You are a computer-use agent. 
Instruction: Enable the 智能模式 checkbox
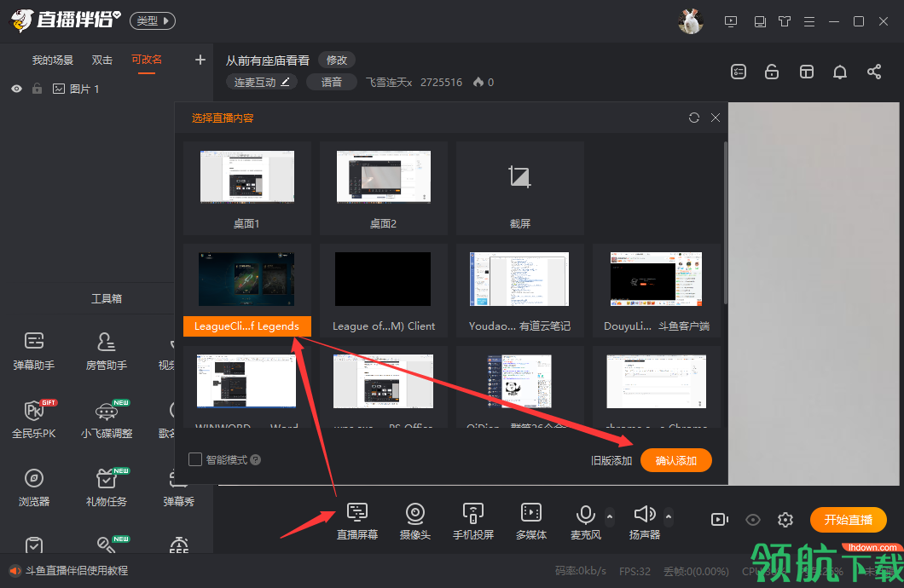pyautogui.click(x=194, y=459)
